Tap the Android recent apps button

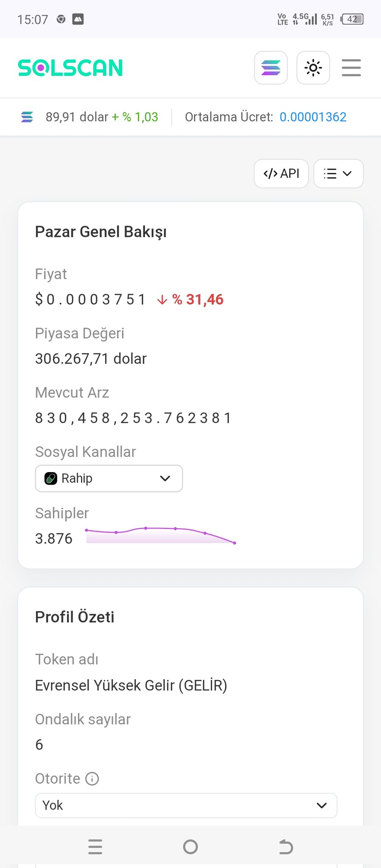click(95, 847)
